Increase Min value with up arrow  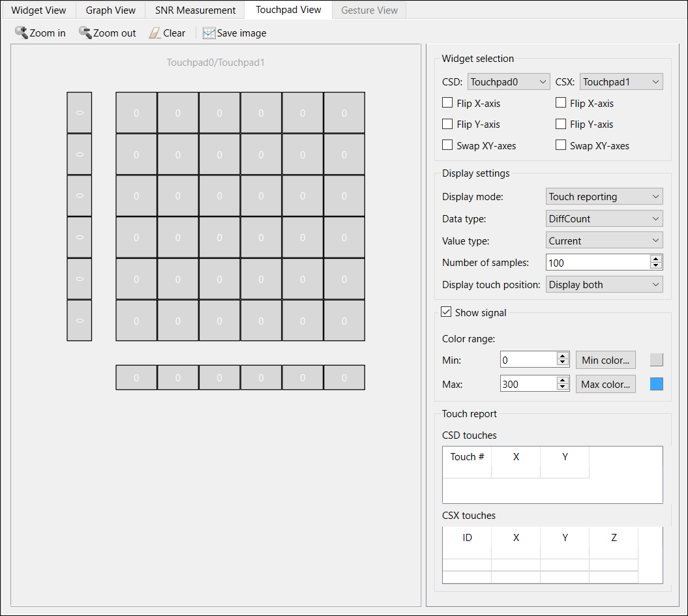click(x=563, y=356)
